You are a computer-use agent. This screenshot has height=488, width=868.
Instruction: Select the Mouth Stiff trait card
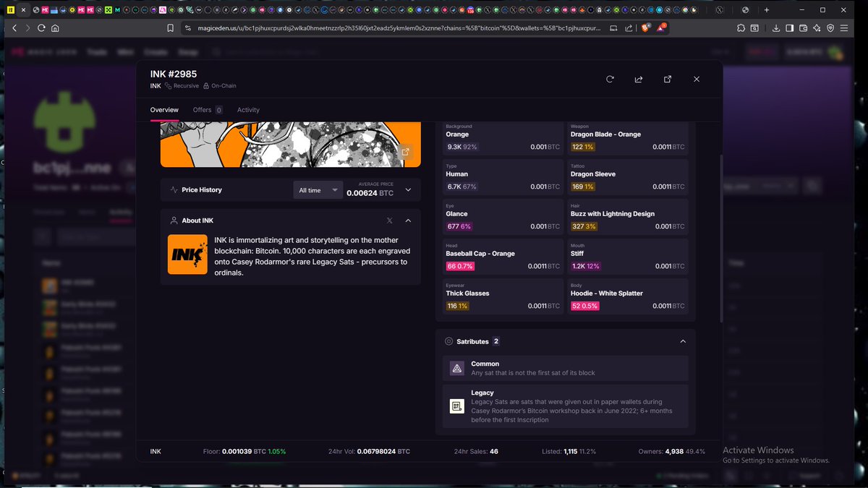627,257
